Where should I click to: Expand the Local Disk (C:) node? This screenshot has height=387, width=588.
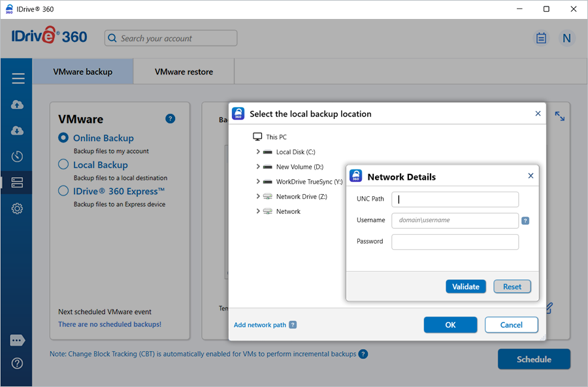[x=258, y=152]
